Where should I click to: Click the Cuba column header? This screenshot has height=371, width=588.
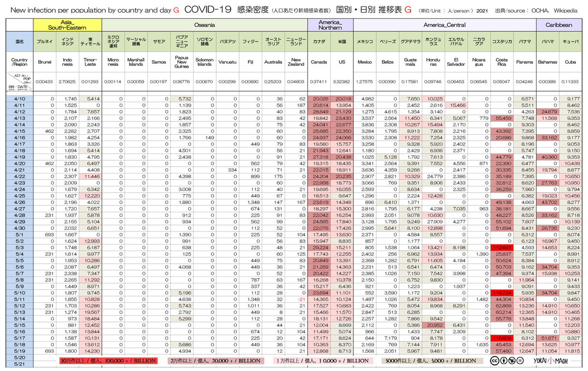[570, 62]
